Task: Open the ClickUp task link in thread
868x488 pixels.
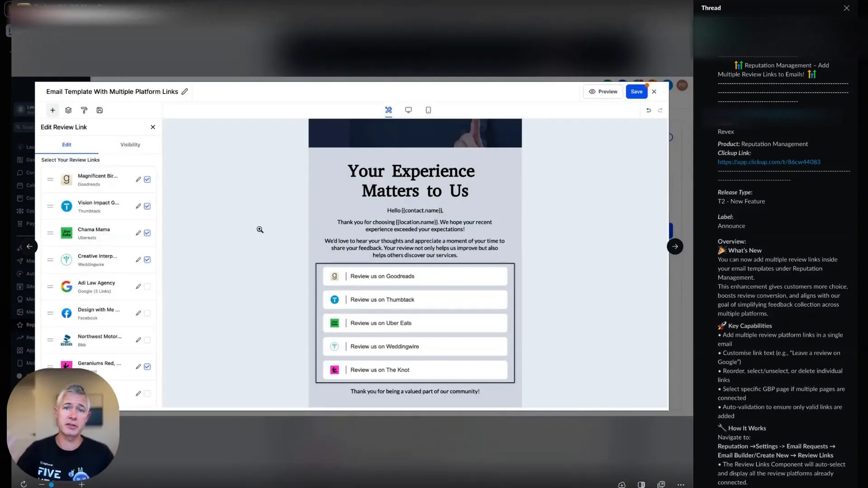Action: (769, 162)
